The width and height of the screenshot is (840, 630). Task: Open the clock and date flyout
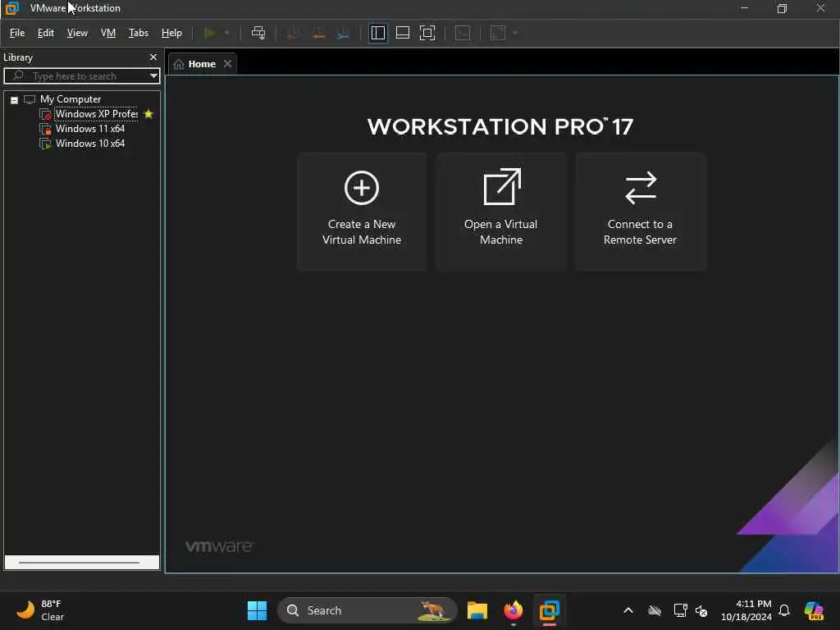click(746, 610)
